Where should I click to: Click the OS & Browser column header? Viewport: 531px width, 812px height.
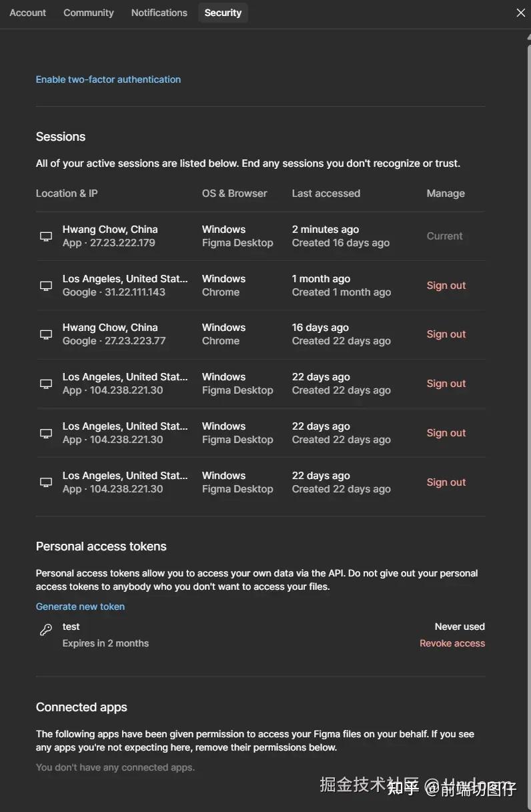click(234, 193)
